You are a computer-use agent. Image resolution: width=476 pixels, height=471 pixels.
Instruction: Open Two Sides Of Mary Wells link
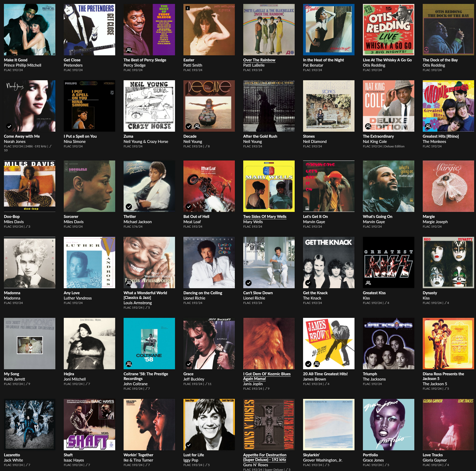point(265,217)
